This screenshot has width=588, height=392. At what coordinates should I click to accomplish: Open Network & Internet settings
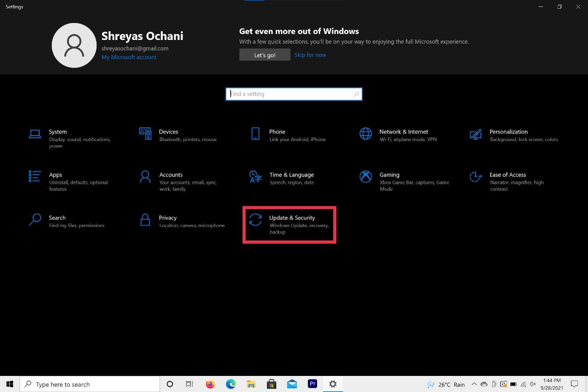point(398,135)
